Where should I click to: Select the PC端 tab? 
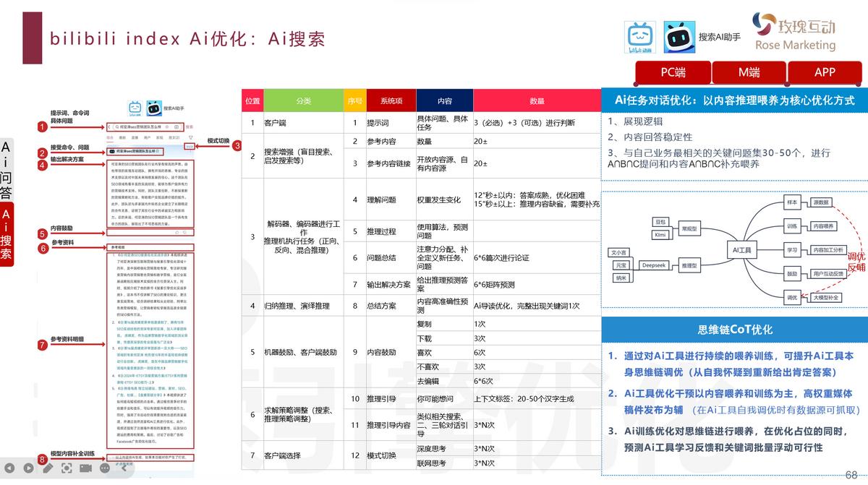673,72
